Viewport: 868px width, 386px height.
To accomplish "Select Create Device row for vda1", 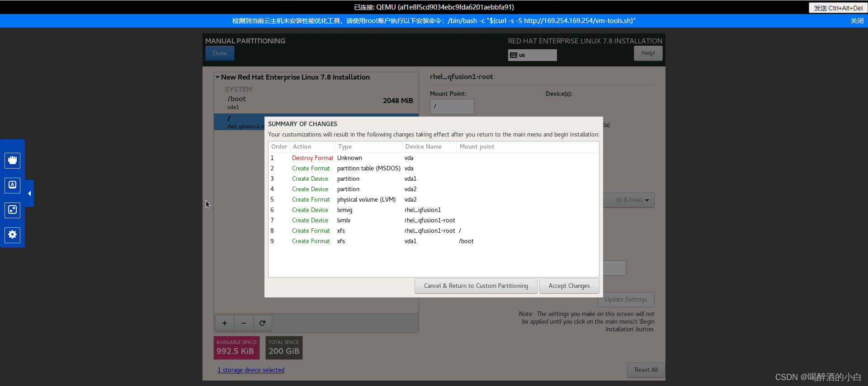I will [x=434, y=179].
